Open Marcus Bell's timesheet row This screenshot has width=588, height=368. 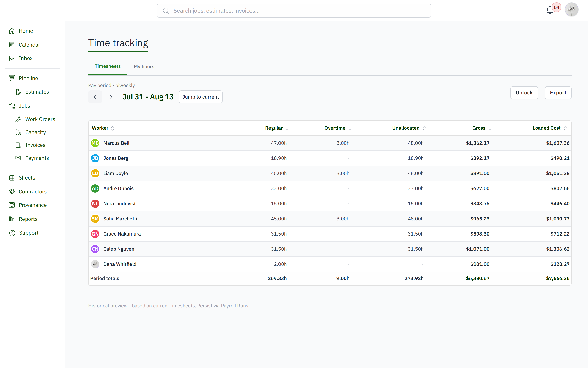click(330, 143)
